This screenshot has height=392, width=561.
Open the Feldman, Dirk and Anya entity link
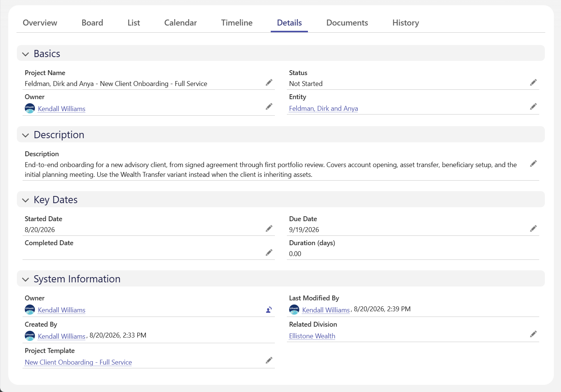[x=323, y=109]
